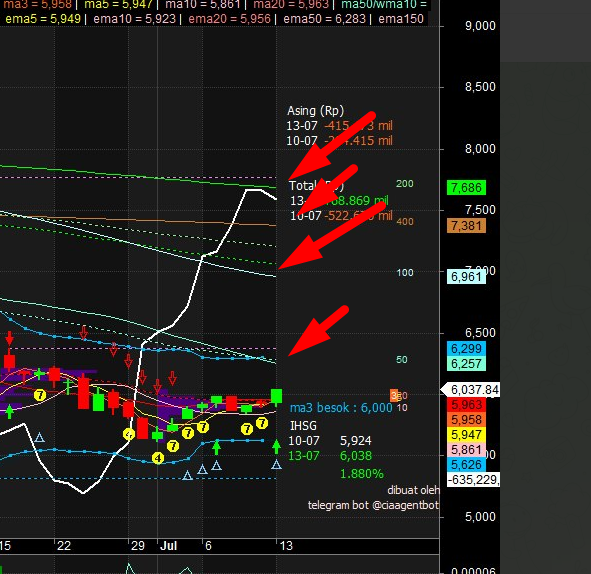Click the 50 moving-average line label
The height and width of the screenshot is (574, 591).
[401, 360]
